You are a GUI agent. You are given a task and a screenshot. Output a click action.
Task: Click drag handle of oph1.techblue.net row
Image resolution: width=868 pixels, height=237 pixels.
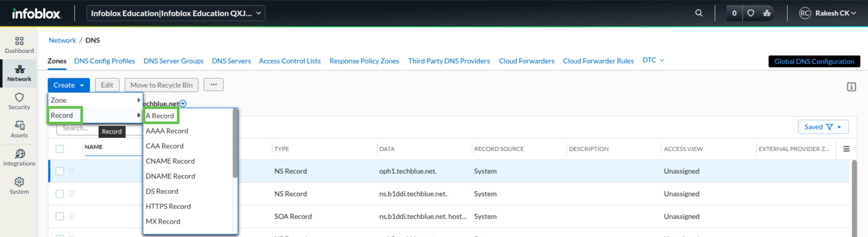point(72,171)
